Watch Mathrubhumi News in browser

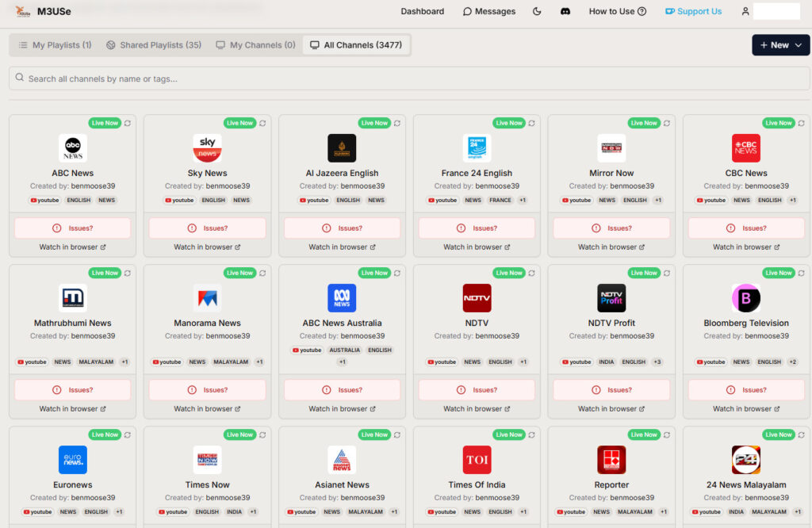pyautogui.click(x=72, y=409)
